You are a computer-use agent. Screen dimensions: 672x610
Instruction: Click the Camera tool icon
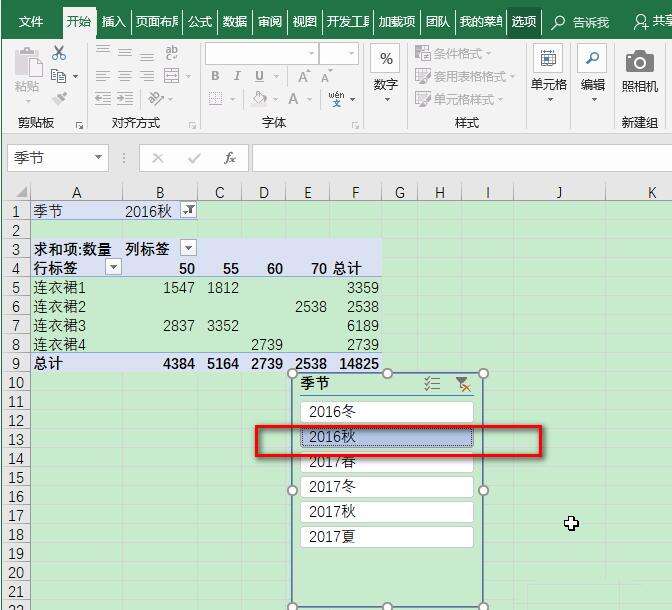pos(639,63)
